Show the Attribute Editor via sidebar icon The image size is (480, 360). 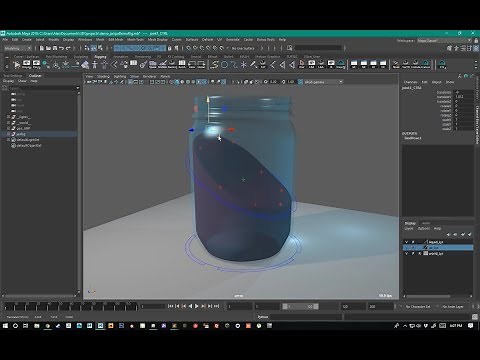click(463, 48)
